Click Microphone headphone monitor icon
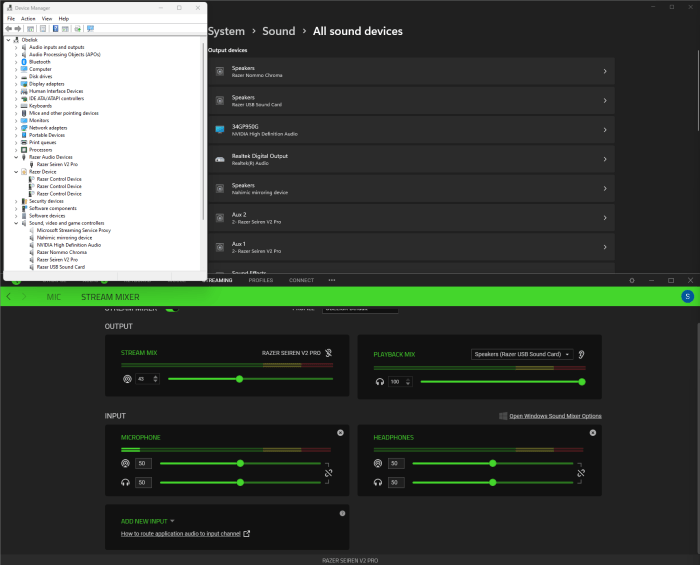700x565 pixels. click(x=125, y=482)
